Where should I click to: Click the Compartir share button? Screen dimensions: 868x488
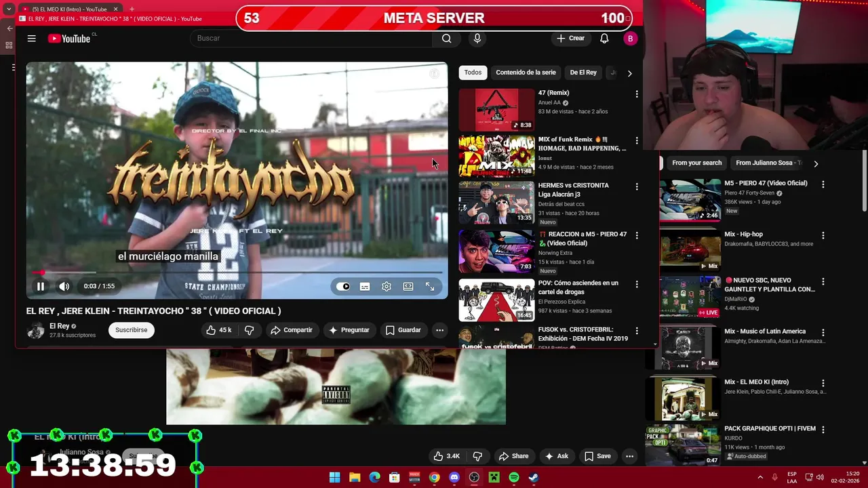292,330
